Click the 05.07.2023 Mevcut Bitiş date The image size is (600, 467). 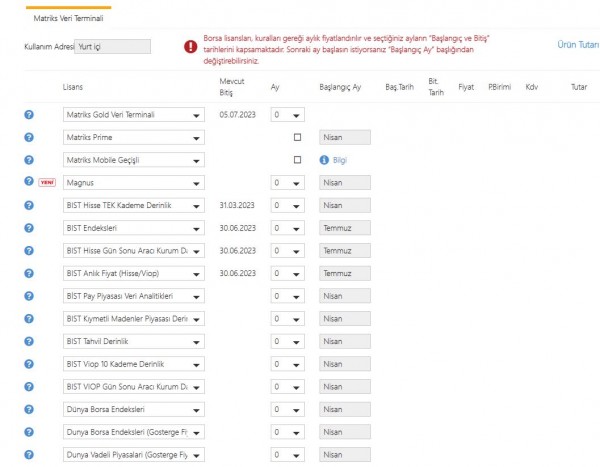(237, 114)
